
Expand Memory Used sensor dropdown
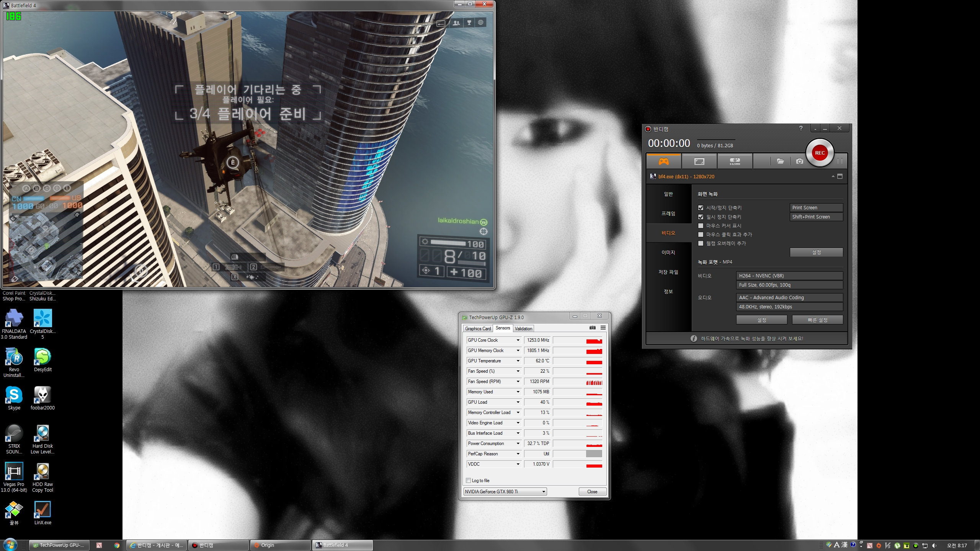[518, 392]
